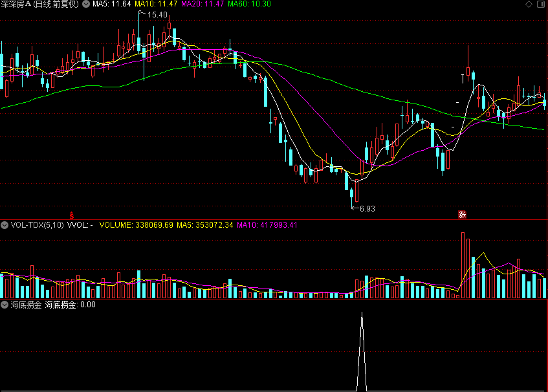Viewport: 548px width, 392px height.
Task: Click the red S signal marker
Action: pos(72,215)
